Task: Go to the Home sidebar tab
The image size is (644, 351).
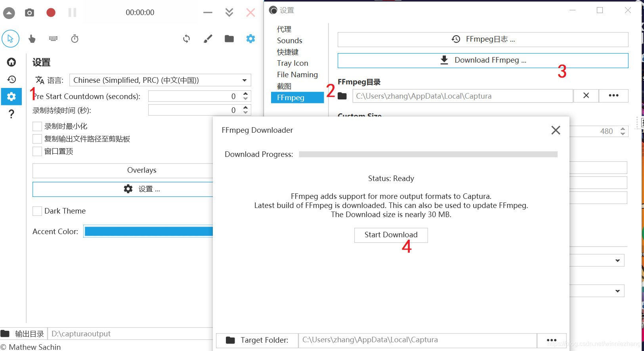Action: 11,62
